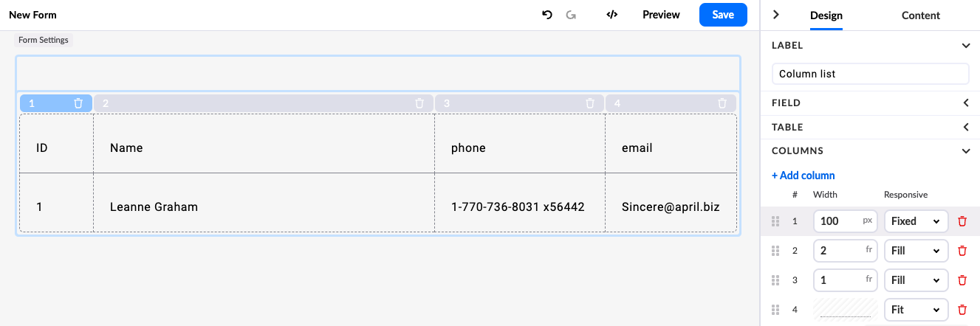Switch to the Design tab
Screen dimensions: 980x326
coord(826,15)
